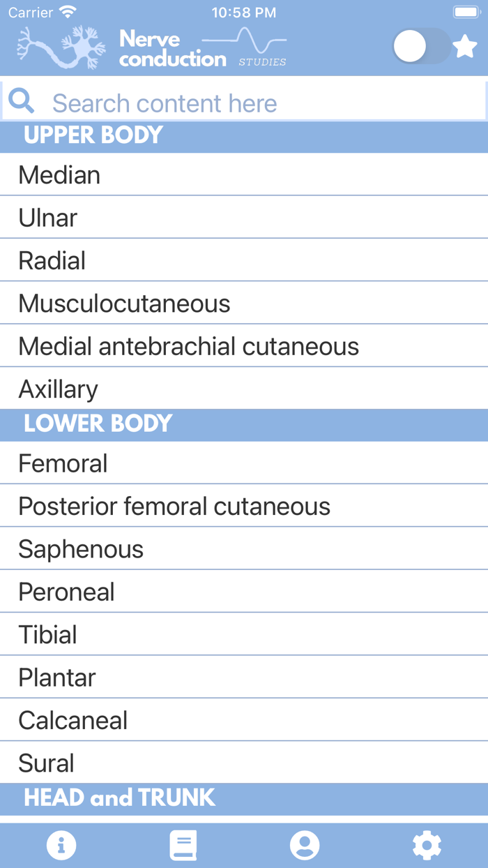
Task: Open the user profile icon
Action: click(305, 845)
